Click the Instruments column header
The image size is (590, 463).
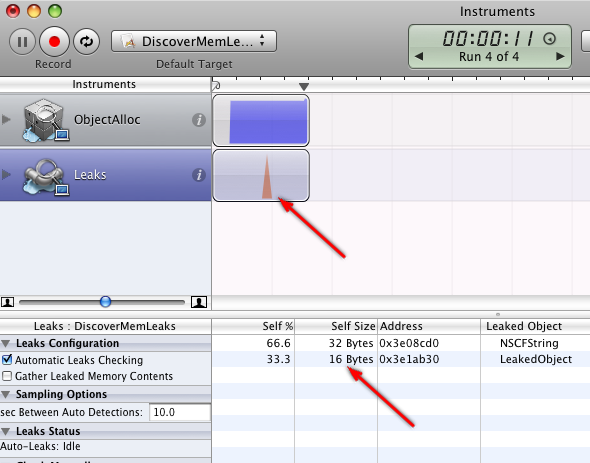click(x=104, y=84)
